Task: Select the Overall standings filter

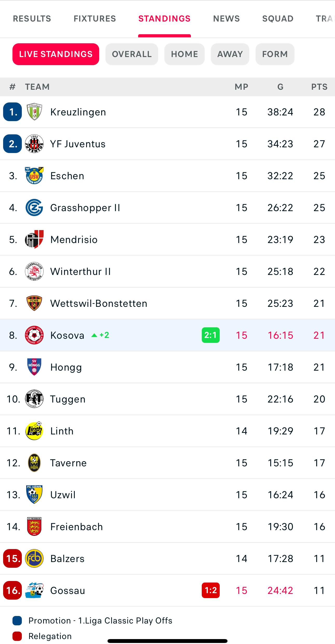Action: (x=132, y=54)
